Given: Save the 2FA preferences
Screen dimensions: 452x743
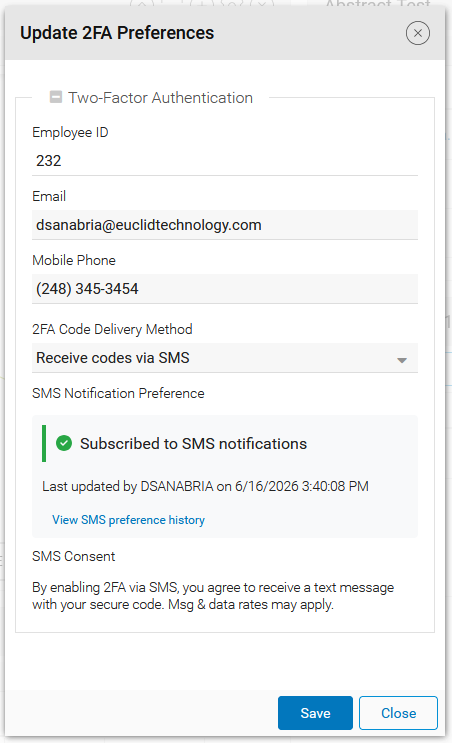Looking at the screenshot, I should (315, 713).
